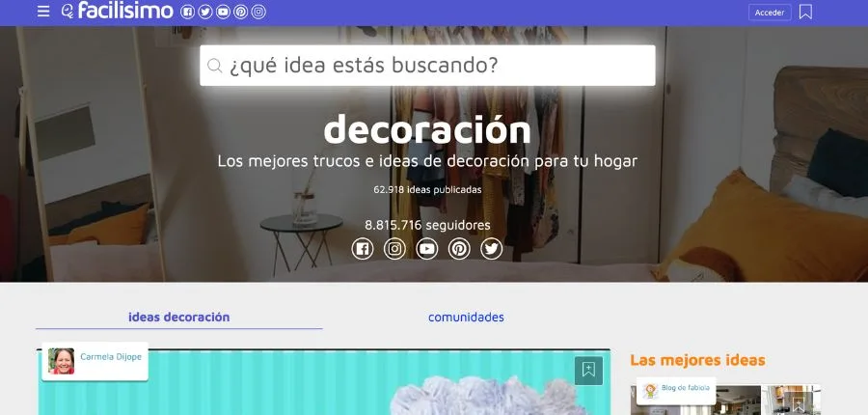Open the Pinterest icon in the top header
This screenshot has height=415, width=868.
point(240,12)
